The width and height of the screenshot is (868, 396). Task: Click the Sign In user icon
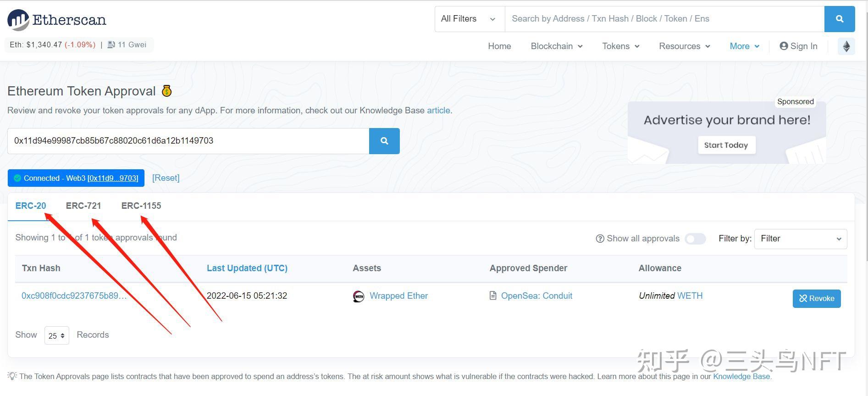point(784,46)
